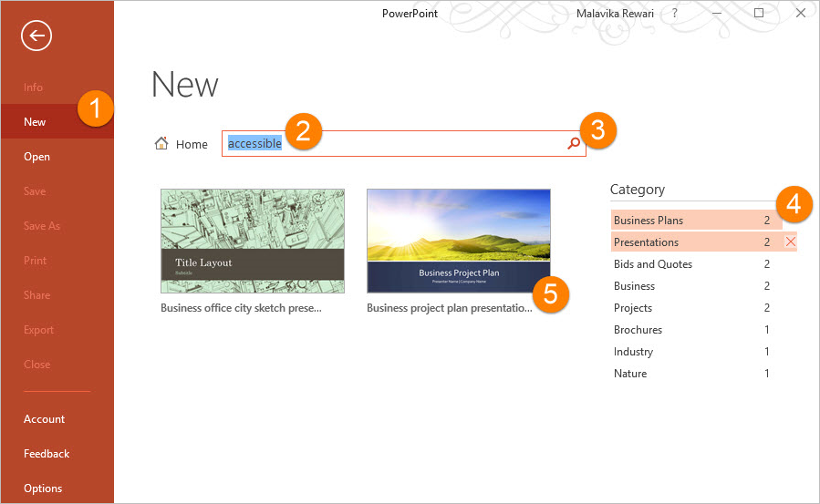The height and width of the screenshot is (504, 820).
Task: Choose Save in the sidebar
Action: [x=35, y=191]
